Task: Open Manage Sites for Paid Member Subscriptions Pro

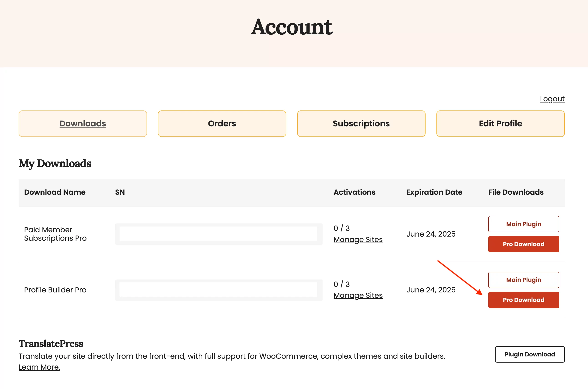Action: pyautogui.click(x=358, y=240)
